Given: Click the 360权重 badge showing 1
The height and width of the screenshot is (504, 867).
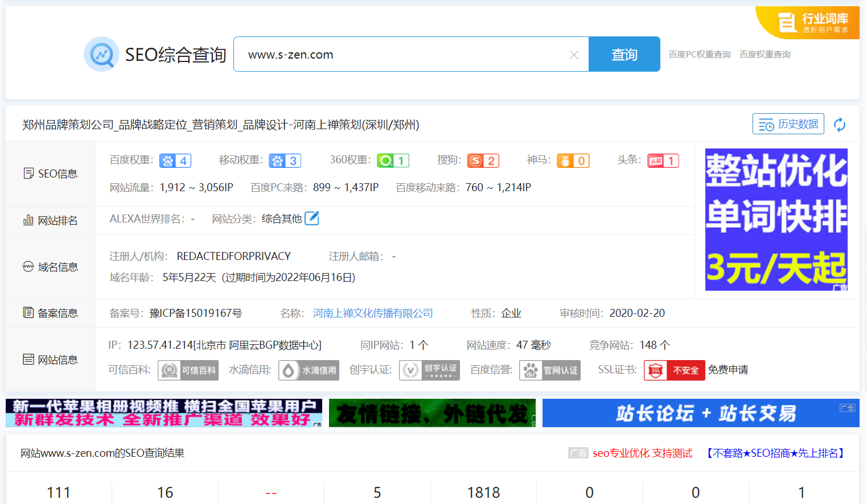Looking at the screenshot, I should pyautogui.click(x=393, y=161).
